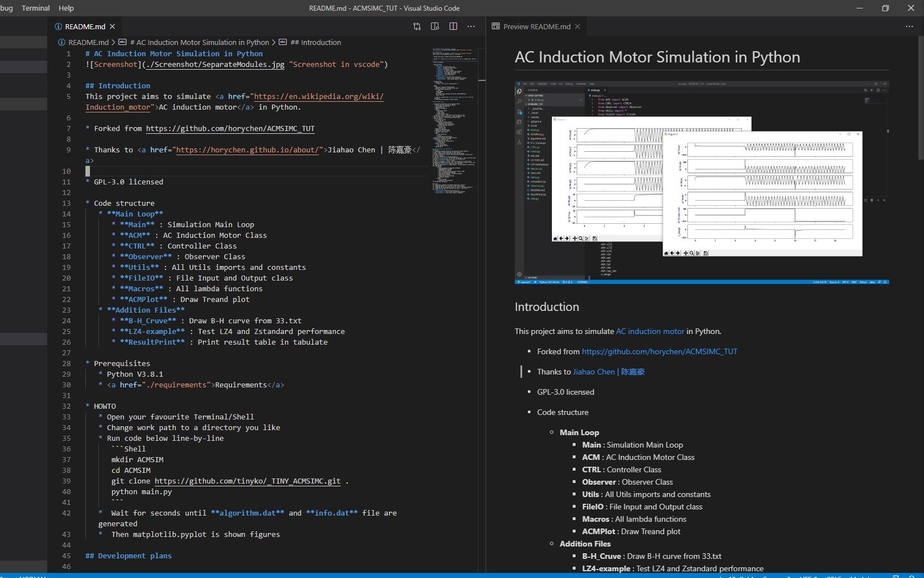Screen dimensions: 924x578
Task: Click 'ACM : AC Induction Motor Class' in preview
Action: (x=638, y=457)
